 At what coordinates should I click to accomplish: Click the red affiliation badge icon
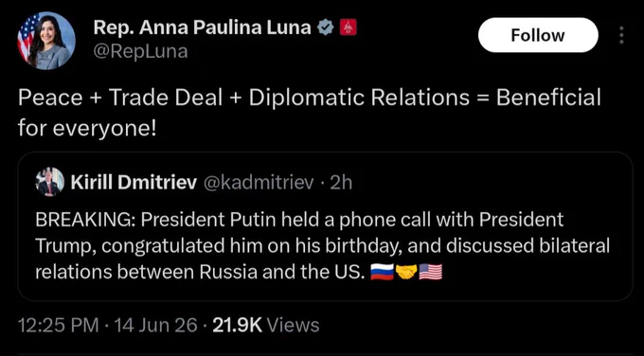[348, 27]
